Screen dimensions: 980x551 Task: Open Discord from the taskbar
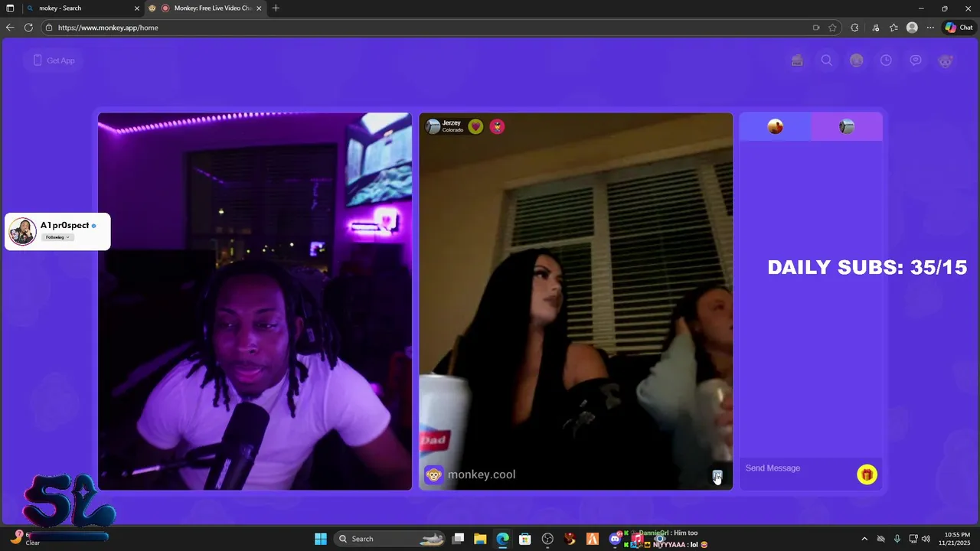615,539
